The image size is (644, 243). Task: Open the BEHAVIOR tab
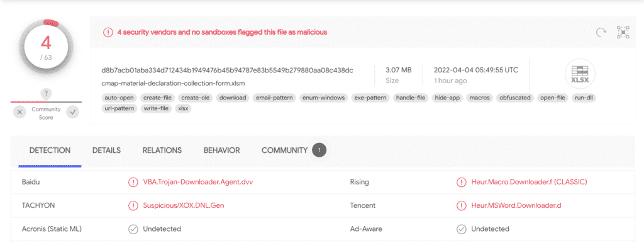coord(222,150)
